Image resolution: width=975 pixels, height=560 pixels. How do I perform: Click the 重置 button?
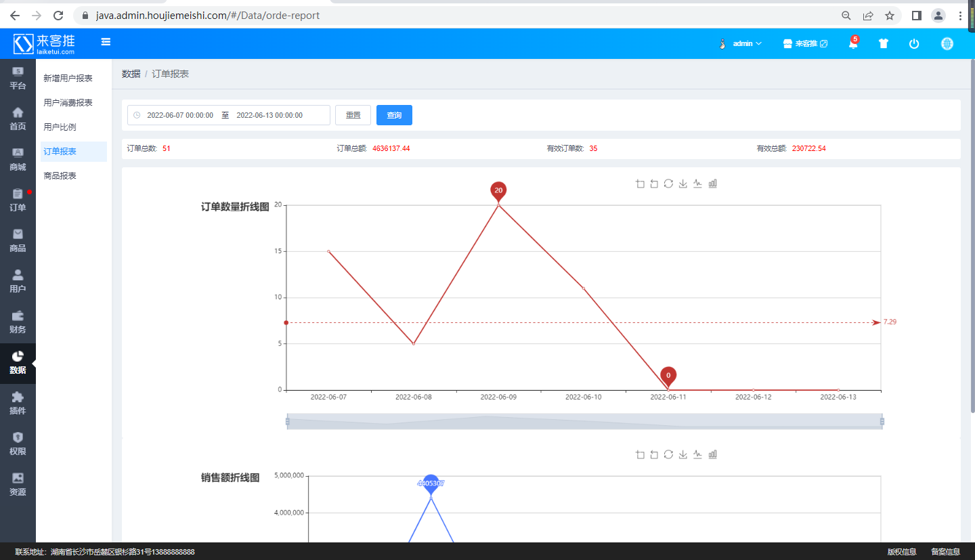coord(353,115)
